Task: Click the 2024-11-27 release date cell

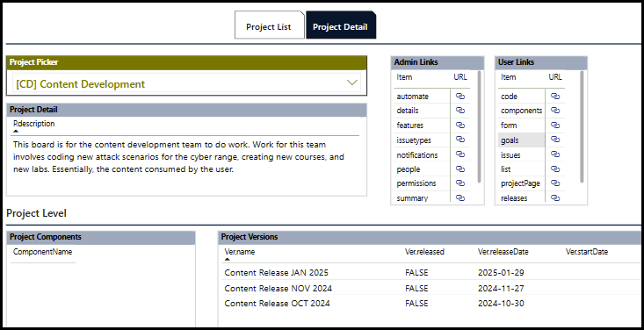Action: (501, 288)
